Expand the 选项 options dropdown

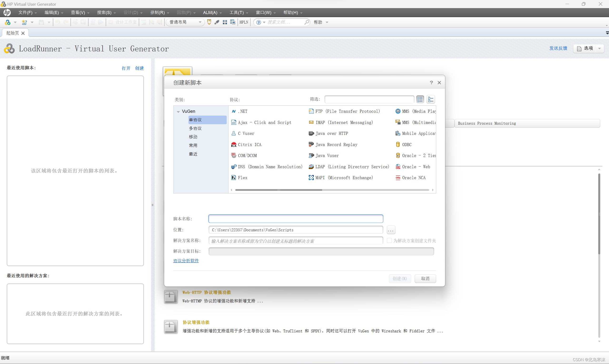click(x=599, y=49)
